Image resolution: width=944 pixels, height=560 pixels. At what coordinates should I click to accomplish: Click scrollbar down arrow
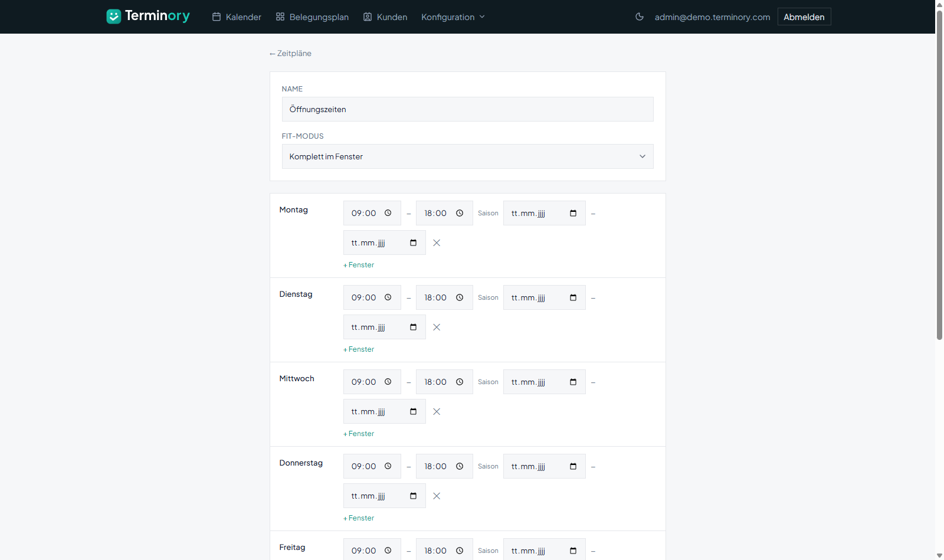click(939, 555)
